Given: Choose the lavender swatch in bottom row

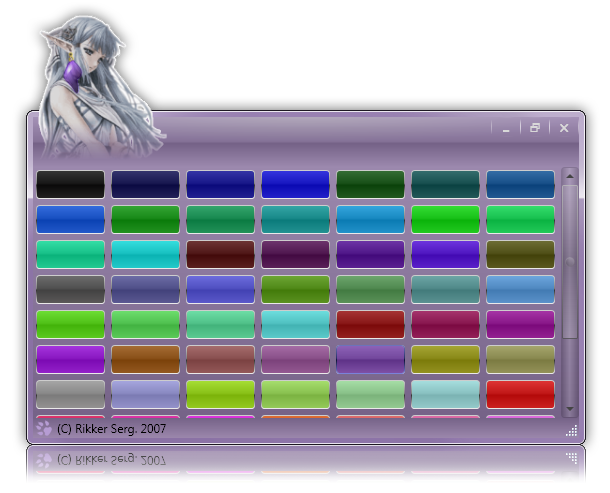Looking at the screenshot, I should tap(145, 394).
